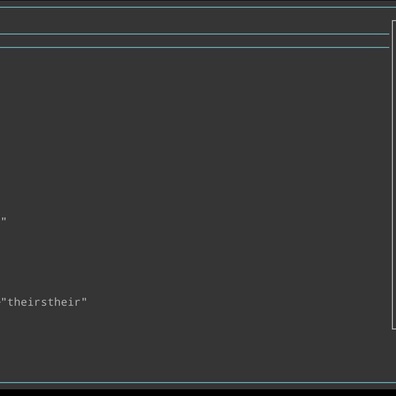Place cursor after closing quote of theirstheir
This screenshot has height=396, width=396.
point(88,302)
